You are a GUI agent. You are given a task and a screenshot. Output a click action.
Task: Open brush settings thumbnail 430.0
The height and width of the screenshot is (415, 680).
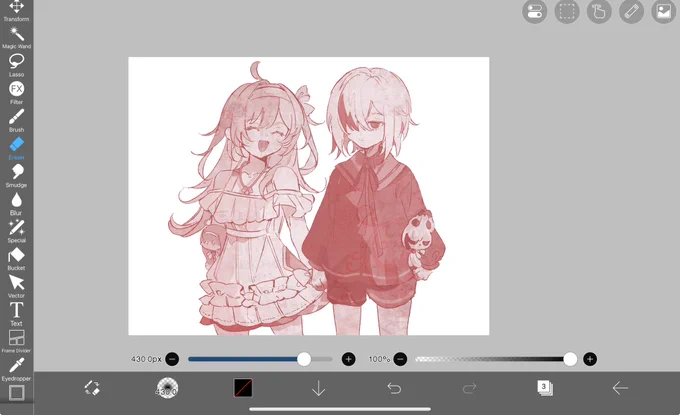(167, 388)
